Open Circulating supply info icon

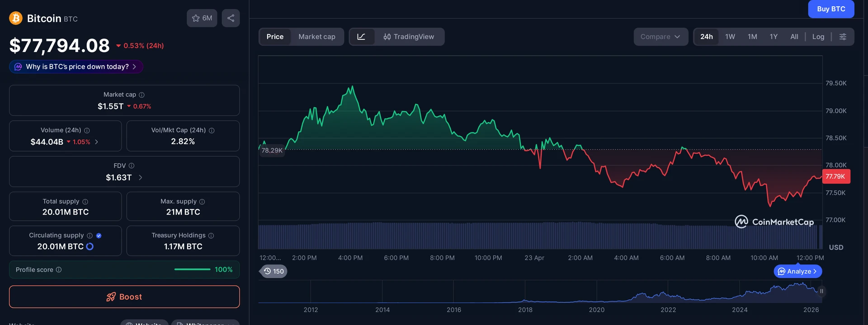(x=90, y=235)
